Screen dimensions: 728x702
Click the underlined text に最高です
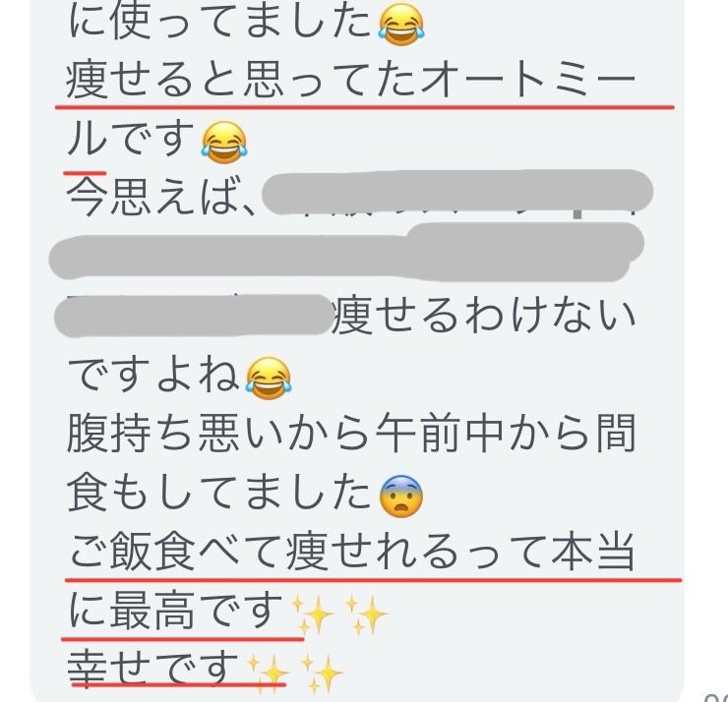[x=176, y=611]
